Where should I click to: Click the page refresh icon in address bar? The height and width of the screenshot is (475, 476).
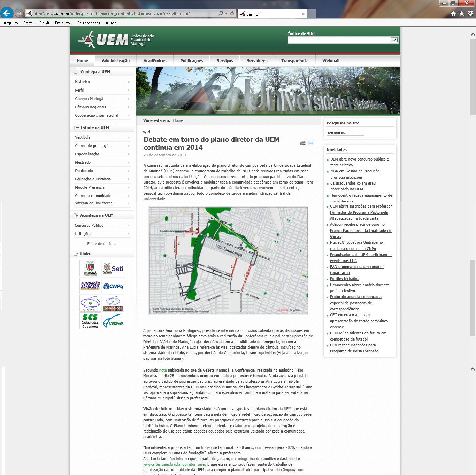coord(232,14)
